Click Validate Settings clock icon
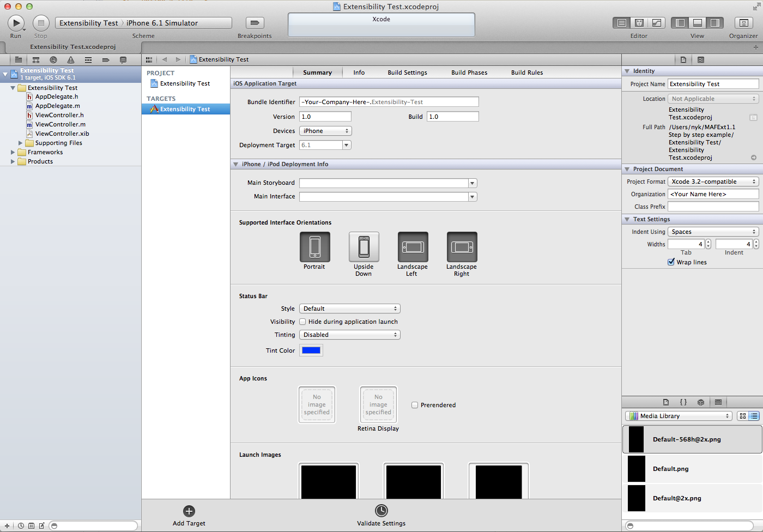763x532 pixels. [x=381, y=511]
